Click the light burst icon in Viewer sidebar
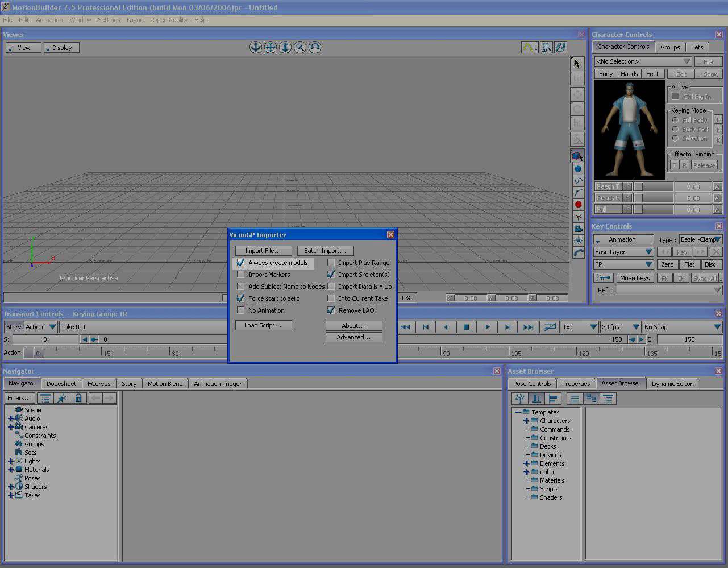Viewport: 728px width, 568px height. 578,241
